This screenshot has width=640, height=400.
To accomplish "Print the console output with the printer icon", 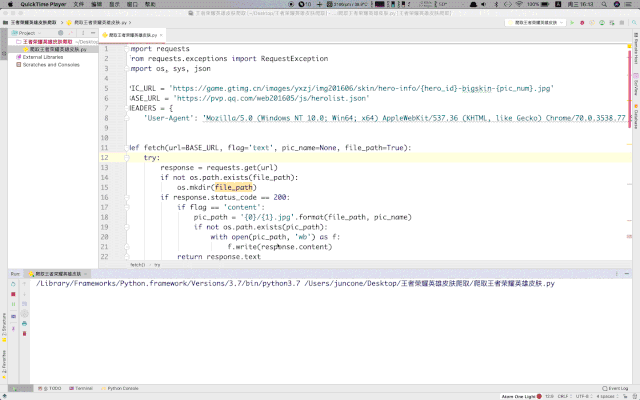I will pyautogui.click(x=24, y=324).
